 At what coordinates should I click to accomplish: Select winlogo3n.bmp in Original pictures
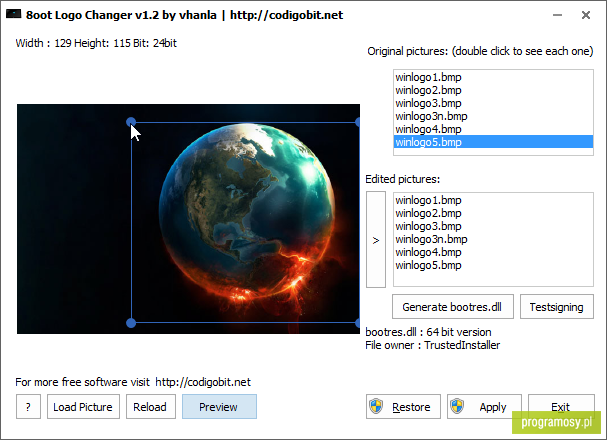tap(493, 116)
